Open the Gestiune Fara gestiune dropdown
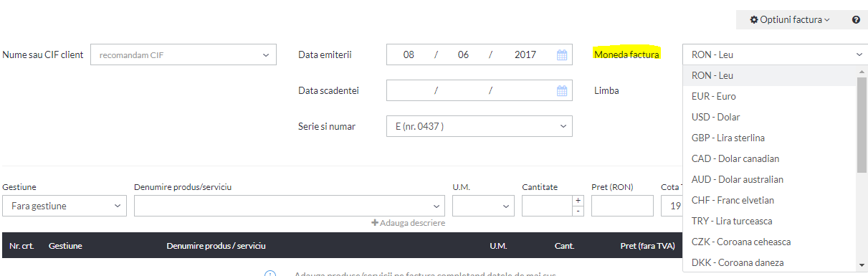 [65, 206]
